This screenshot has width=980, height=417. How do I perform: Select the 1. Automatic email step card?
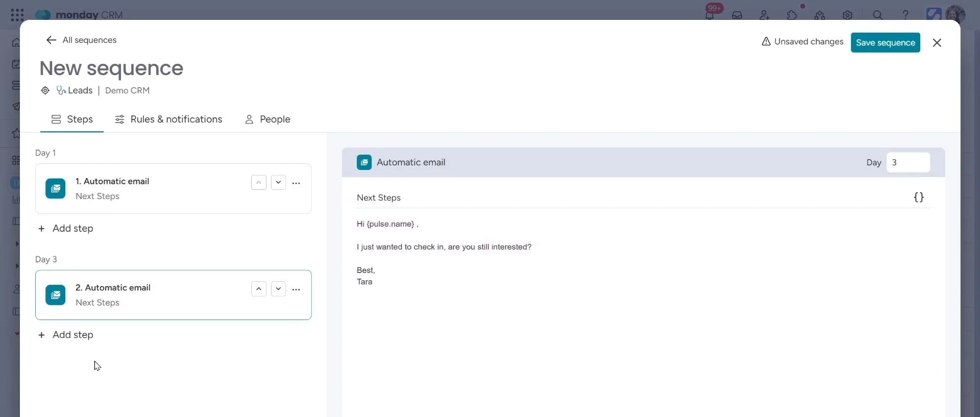(x=173, y=188)
